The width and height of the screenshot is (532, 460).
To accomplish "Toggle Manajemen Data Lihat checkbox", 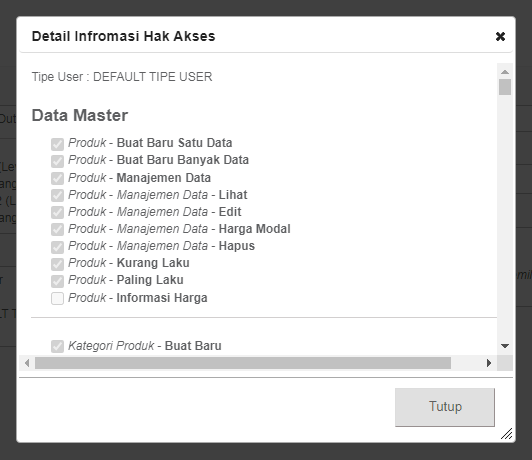I will tap(57, 195).
